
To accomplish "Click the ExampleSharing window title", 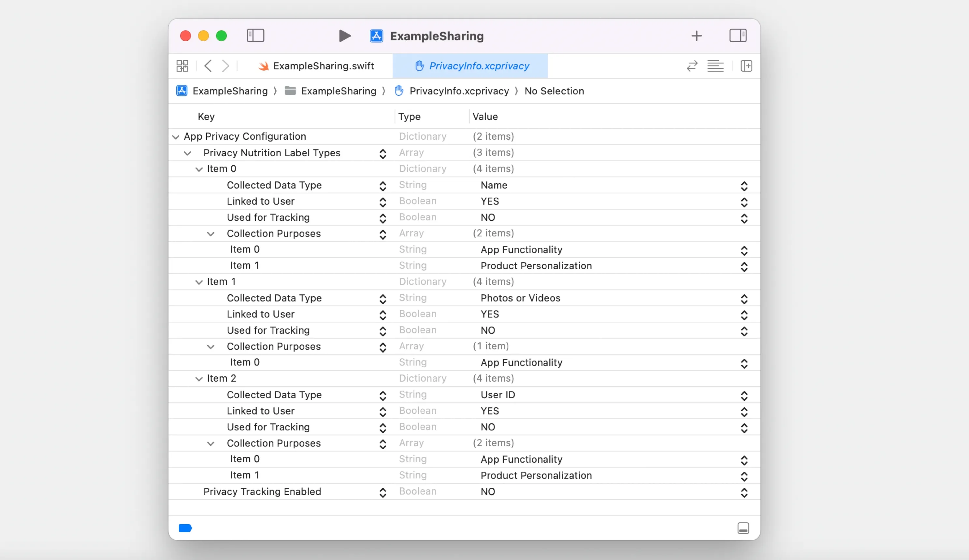I will pyautogui.click(x=437, y=36).
